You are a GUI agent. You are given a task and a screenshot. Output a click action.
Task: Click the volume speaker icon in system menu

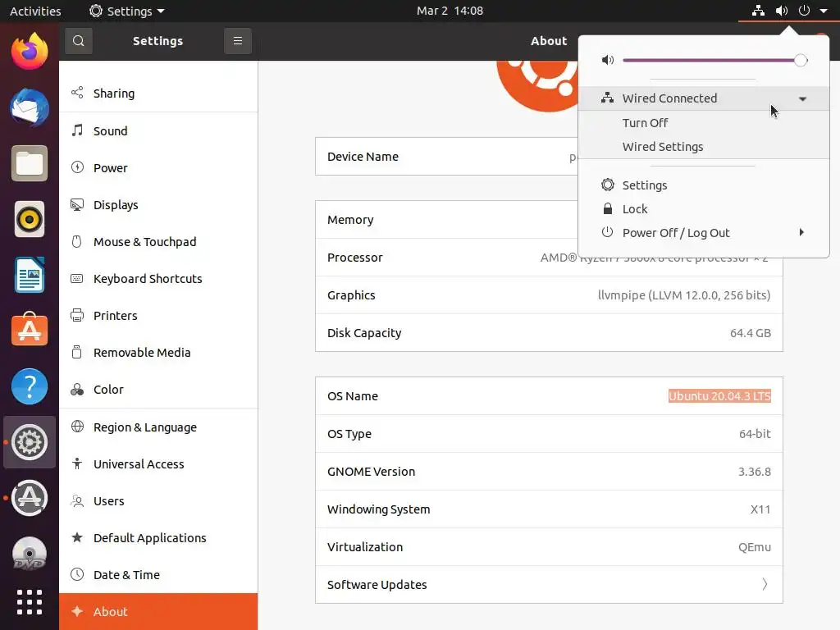tap(608, 60)
